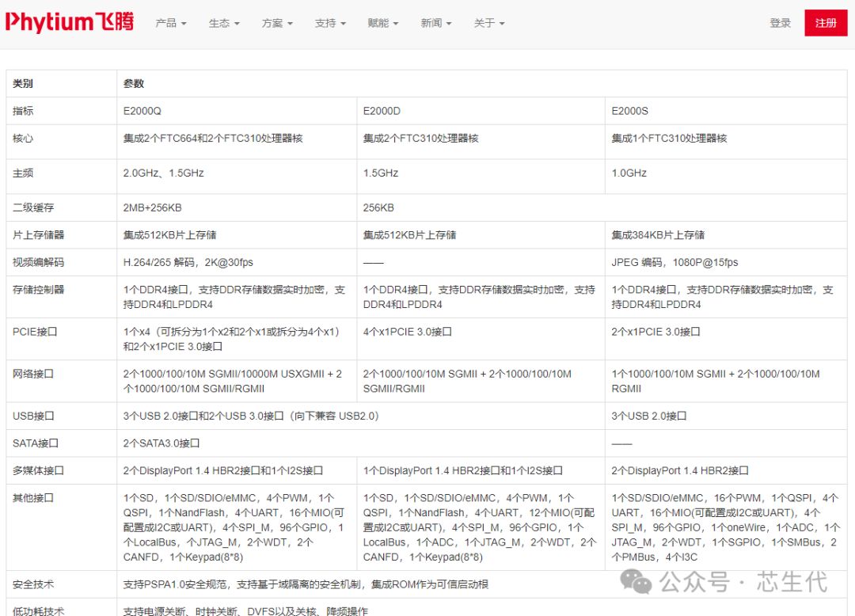Viewport: 855px width, 616px height.
Task: Open the 赋能 menu
Action: (378, 24)
